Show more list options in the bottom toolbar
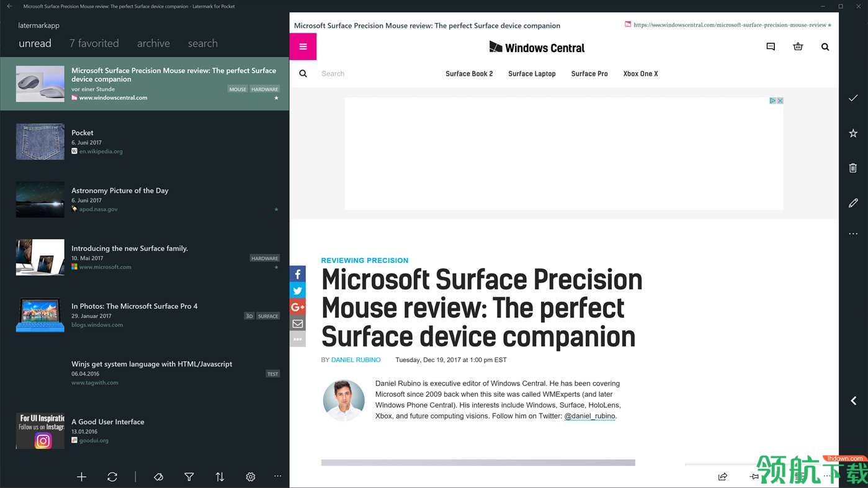The height and width of the screenshot is (488, 868). click(277, 476)
